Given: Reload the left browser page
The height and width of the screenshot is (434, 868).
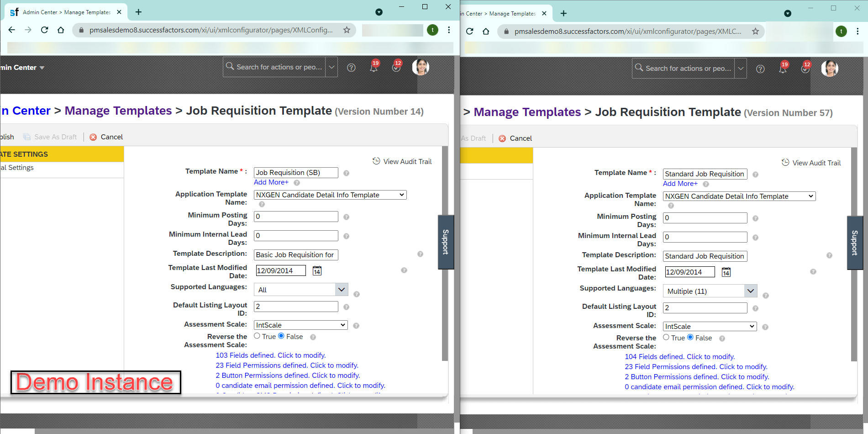Looking at the screenshot, I should click(x=44, y=30).
